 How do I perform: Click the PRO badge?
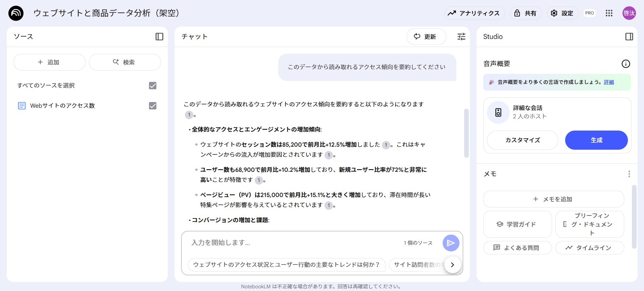590,13
